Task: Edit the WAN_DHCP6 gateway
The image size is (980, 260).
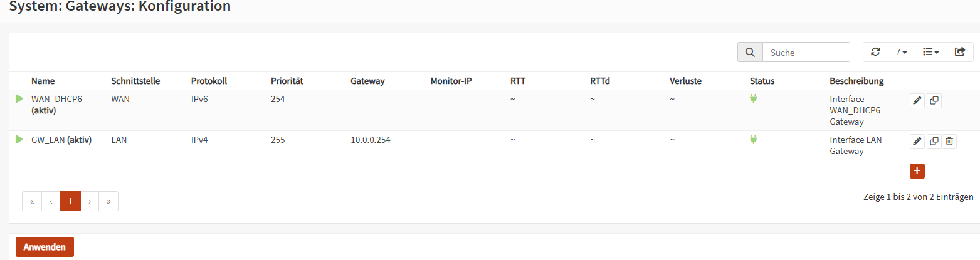Action: pos(917,101)
